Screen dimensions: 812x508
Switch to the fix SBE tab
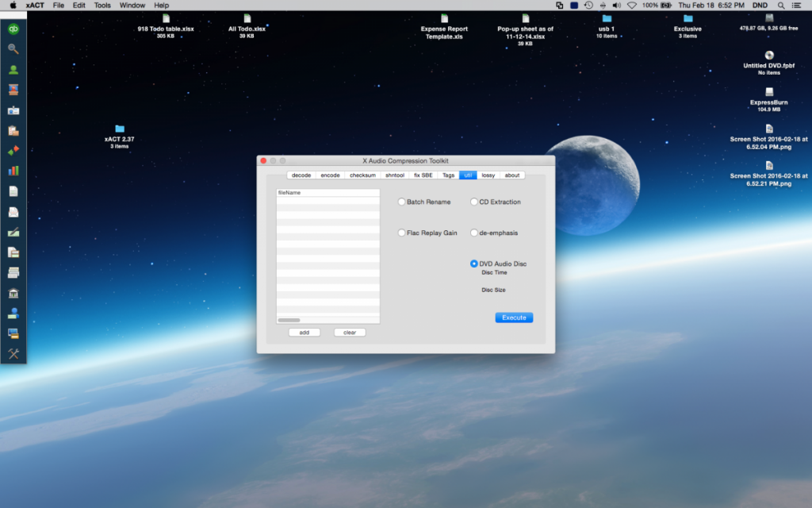(423, 175)
